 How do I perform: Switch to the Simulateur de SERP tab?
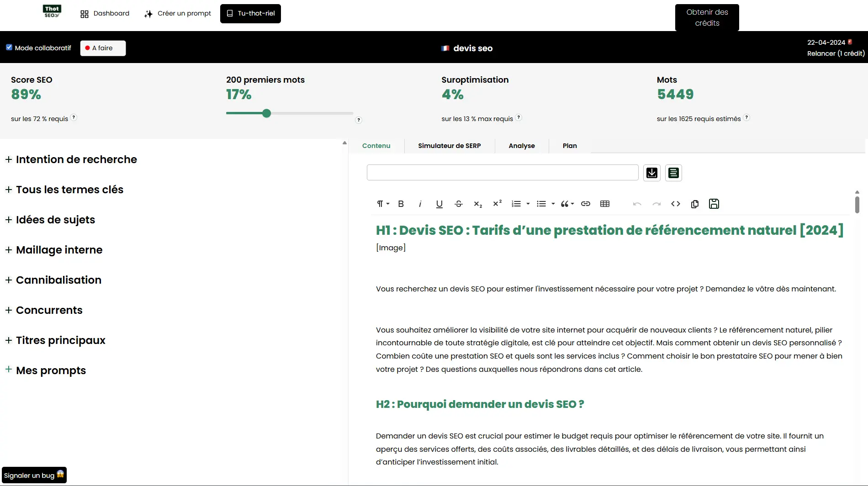[x=449, y=146]
